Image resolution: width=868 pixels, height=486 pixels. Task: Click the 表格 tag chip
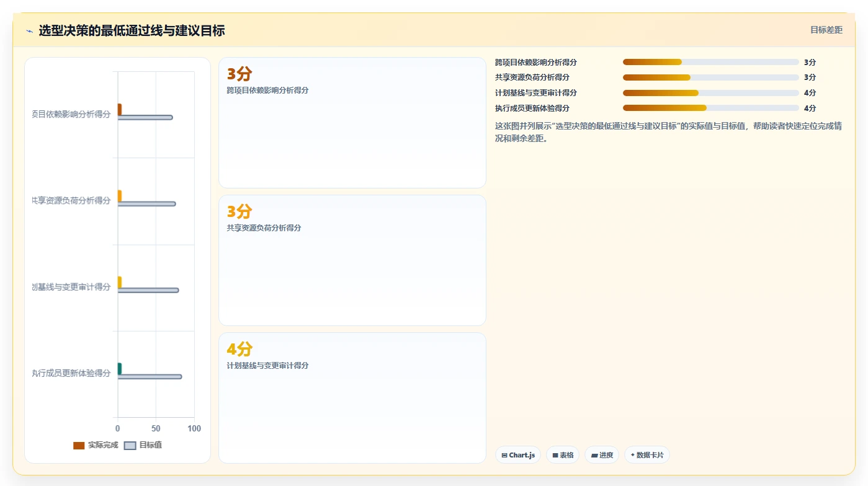pos(563,455)
